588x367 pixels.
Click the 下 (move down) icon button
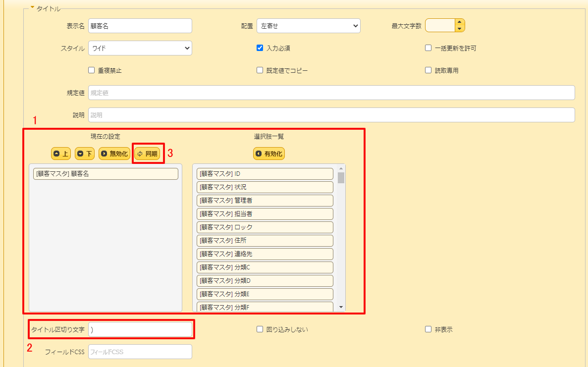[x=84, y=154]
